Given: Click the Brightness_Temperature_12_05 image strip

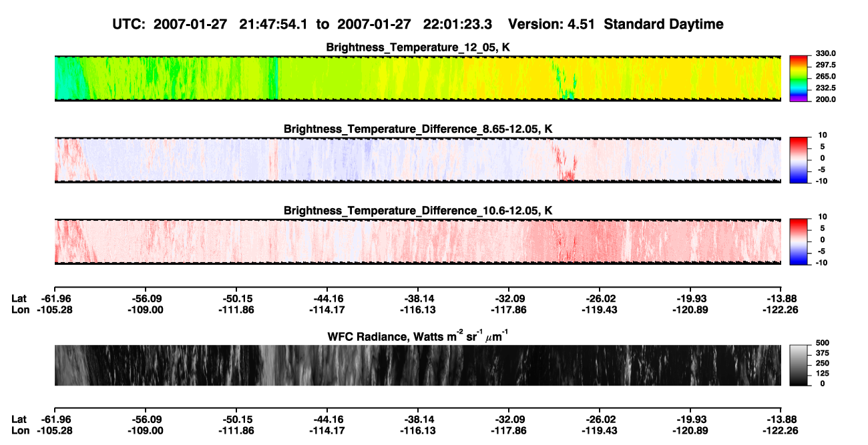Looking at the screenshot, I should 417,78.
